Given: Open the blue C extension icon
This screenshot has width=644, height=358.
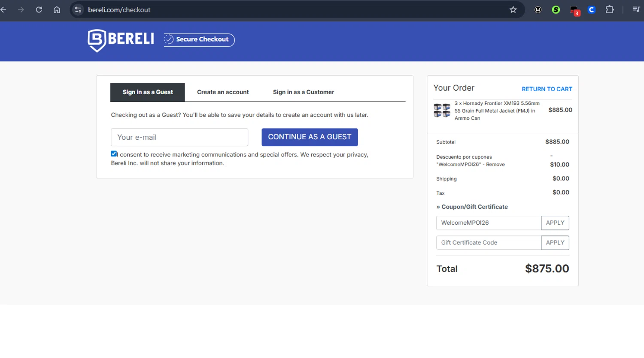Looking at the screenshot, I should coord(592,9).
